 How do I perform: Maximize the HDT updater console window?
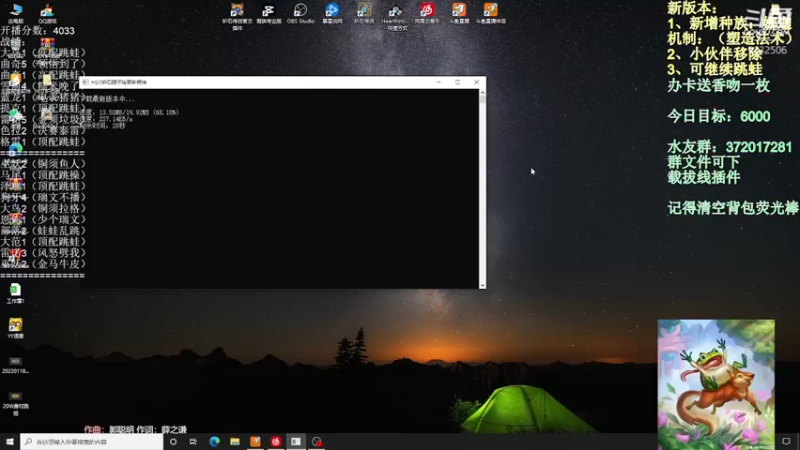(x=457, y=82)
